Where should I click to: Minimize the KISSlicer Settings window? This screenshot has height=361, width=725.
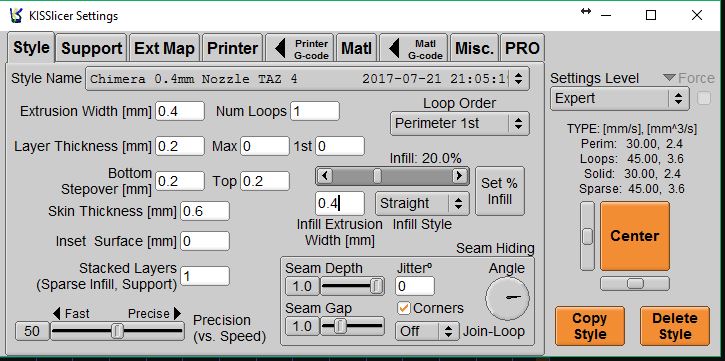tap(606, 15)
